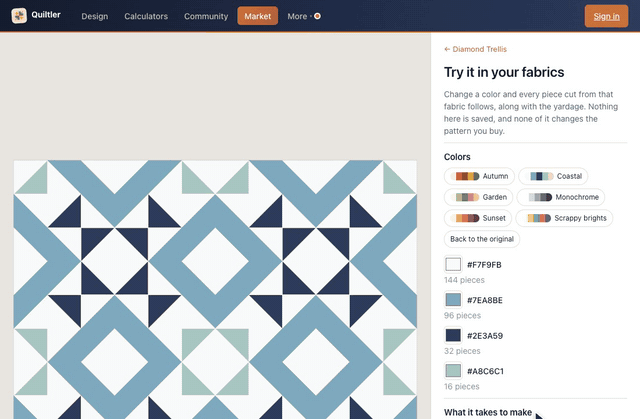640x419 pixels.
Task: Apply the Autumn color palette
Action: (479, 176)
